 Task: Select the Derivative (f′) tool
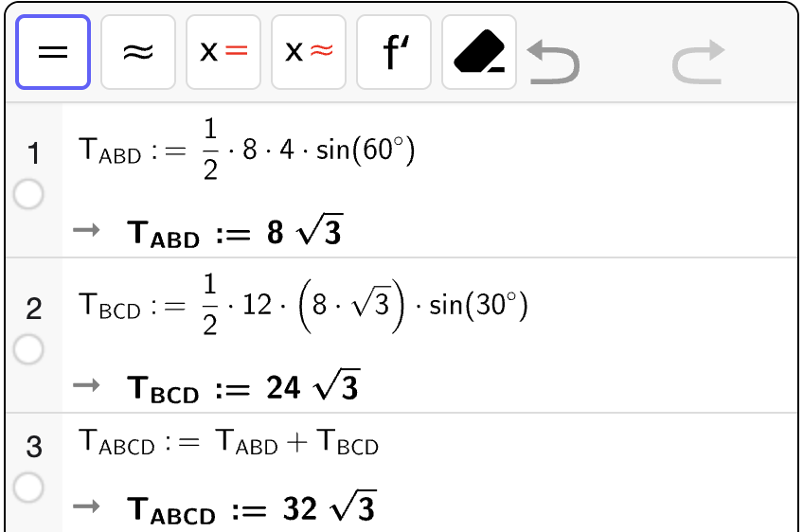click(x=394, y=53)
